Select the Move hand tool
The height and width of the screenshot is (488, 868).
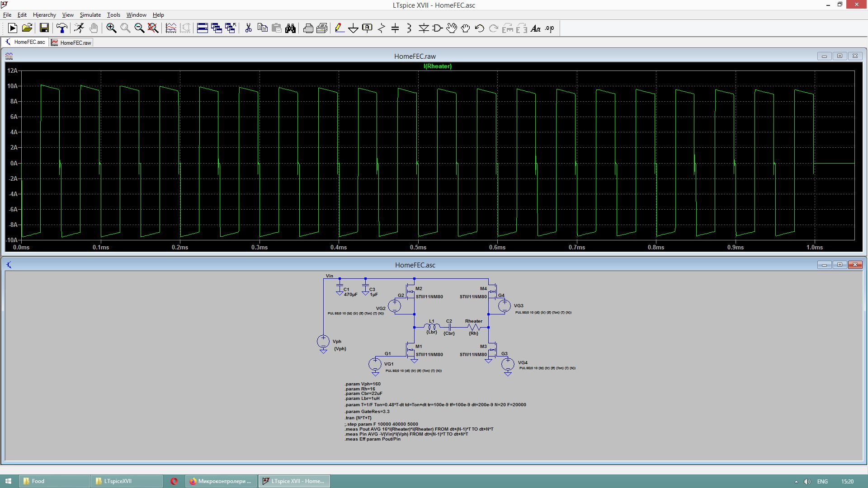[x=452, y=28]
